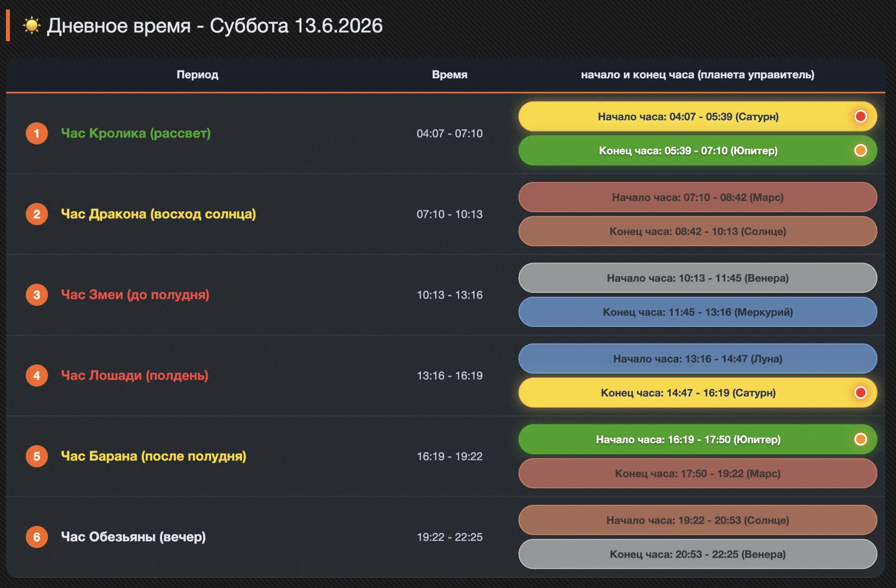Click red dot on 14:47 - 16:19 Сатурн bar

pyautogui.click(x=861, y=393)
